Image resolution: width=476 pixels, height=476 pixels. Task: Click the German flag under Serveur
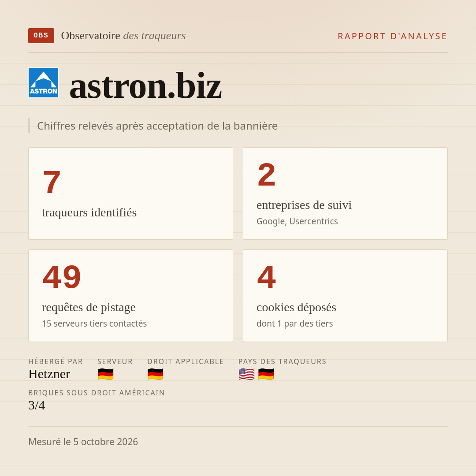(106, 374)
